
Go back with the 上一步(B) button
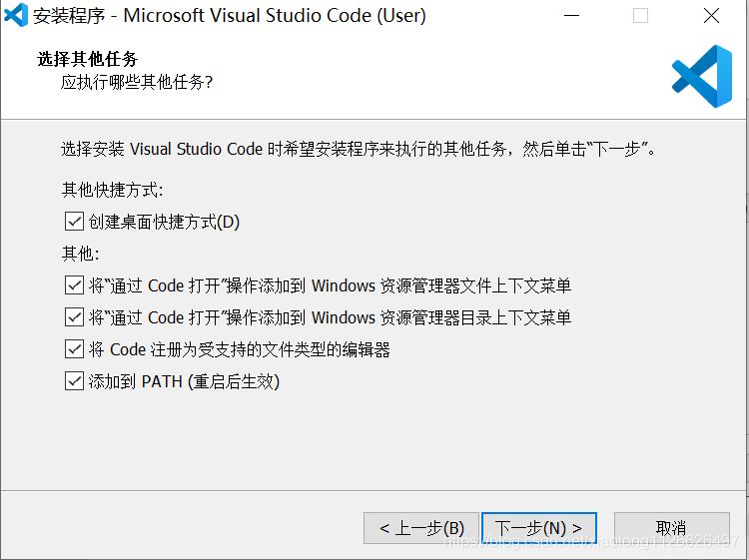coord(421,528)
